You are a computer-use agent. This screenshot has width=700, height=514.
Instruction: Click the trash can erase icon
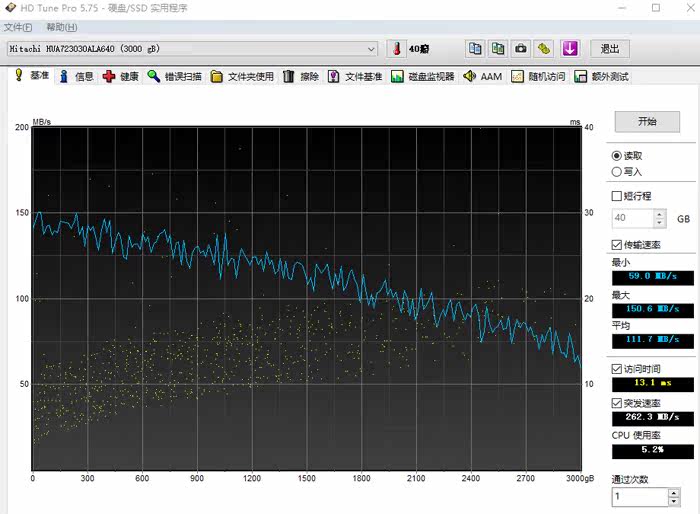pyautogui.click(x=288, y=76)
